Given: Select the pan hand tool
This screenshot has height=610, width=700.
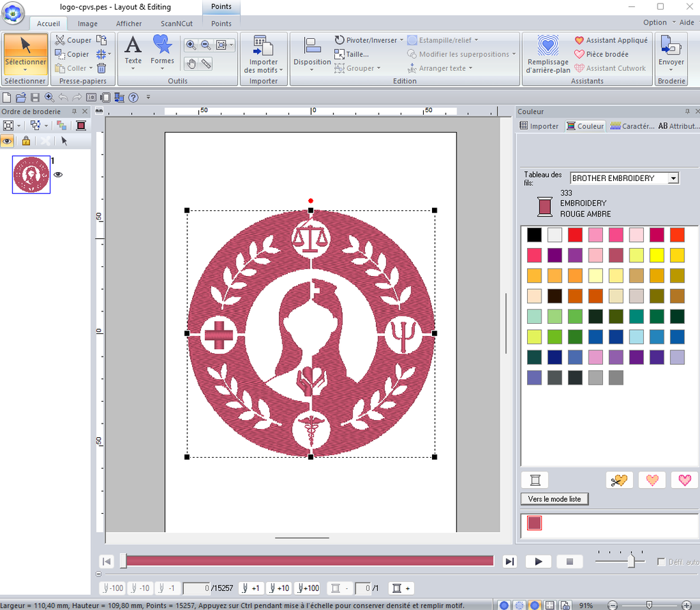Looking at the screenshot, I should point(191,64).
